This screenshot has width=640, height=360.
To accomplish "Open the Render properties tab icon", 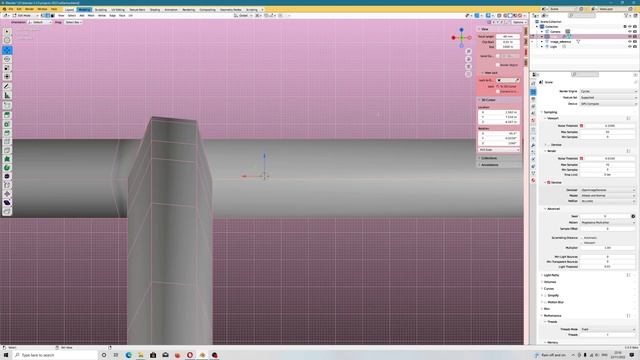I will coord(533,92).
